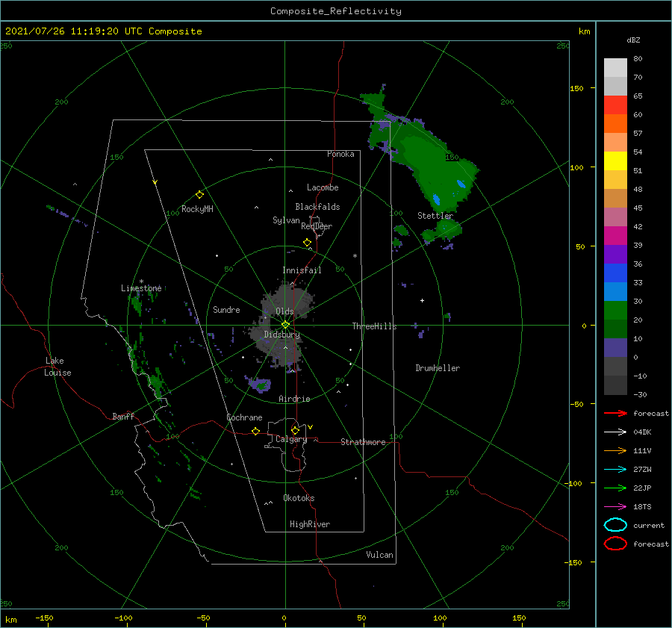This screenshot has width=672, height=628.
Task: Click the yellow diamond marker near Cochrane
Action: [x=256, y=431]
